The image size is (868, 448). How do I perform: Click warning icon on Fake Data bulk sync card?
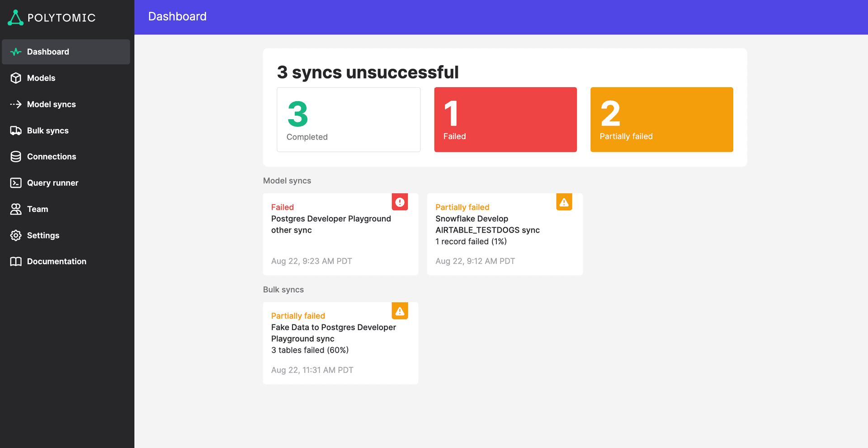coord(400,311)
